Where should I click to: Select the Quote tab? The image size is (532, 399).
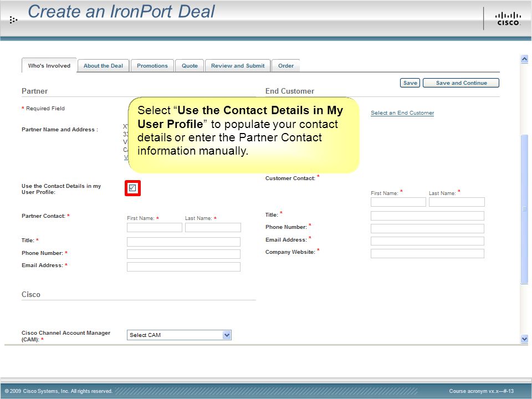(x=190, y=66)
